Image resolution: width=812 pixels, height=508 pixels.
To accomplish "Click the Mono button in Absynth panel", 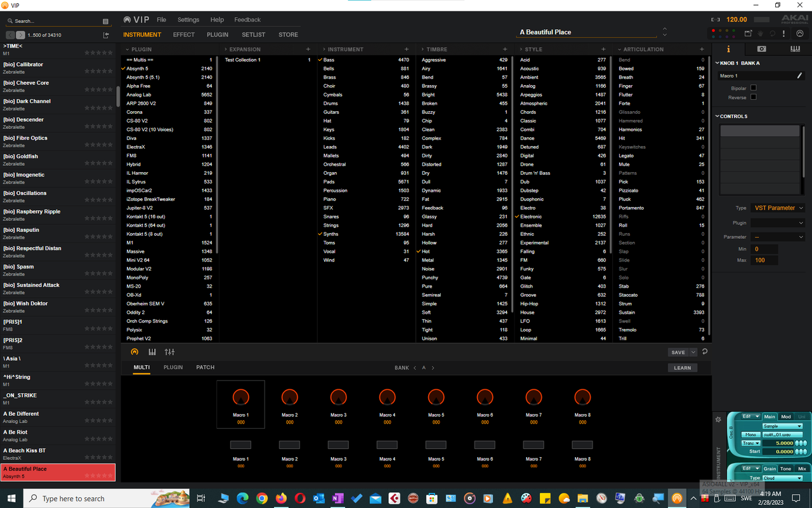I will [x=750, y=434].
